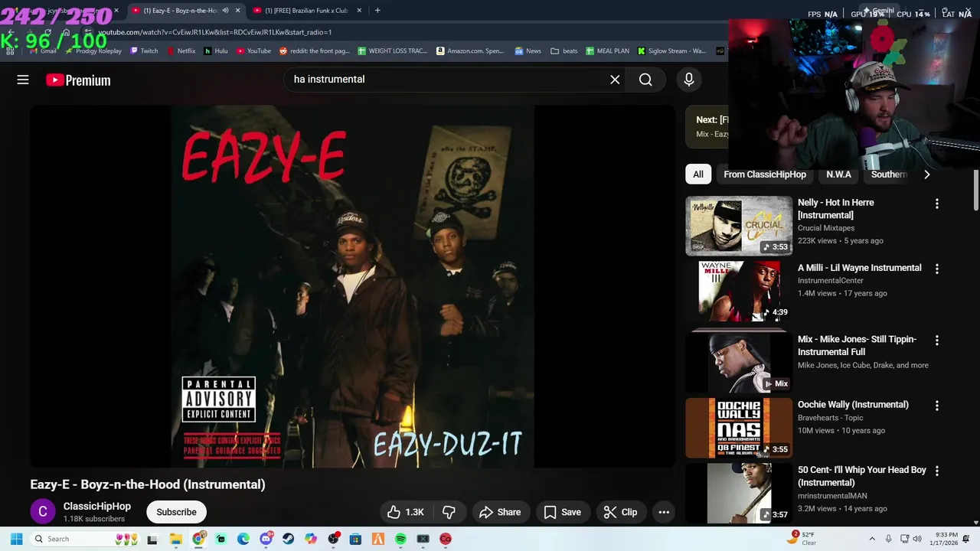This screenshot has width=980, height=551.
Task: Open options menu for Oochie Wally
Action: [936, 406]
